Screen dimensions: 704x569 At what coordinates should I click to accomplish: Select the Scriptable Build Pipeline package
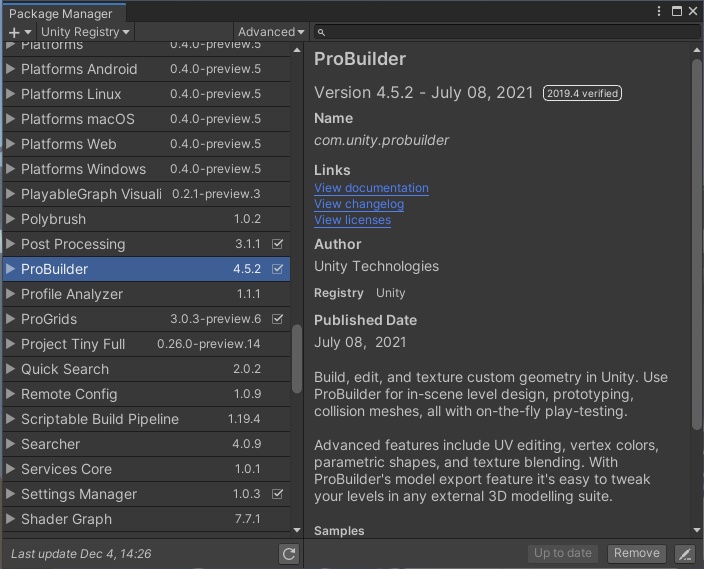[146, 419]
